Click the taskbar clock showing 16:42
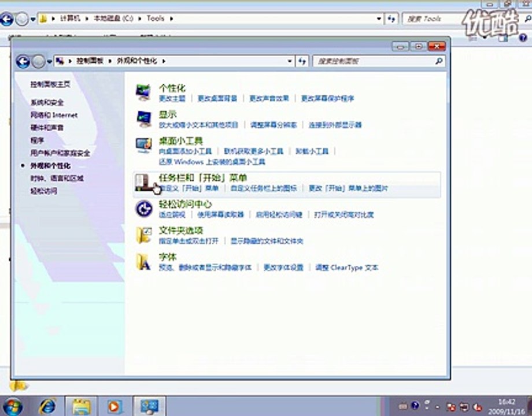532x416 pixels. pos(507,407)
